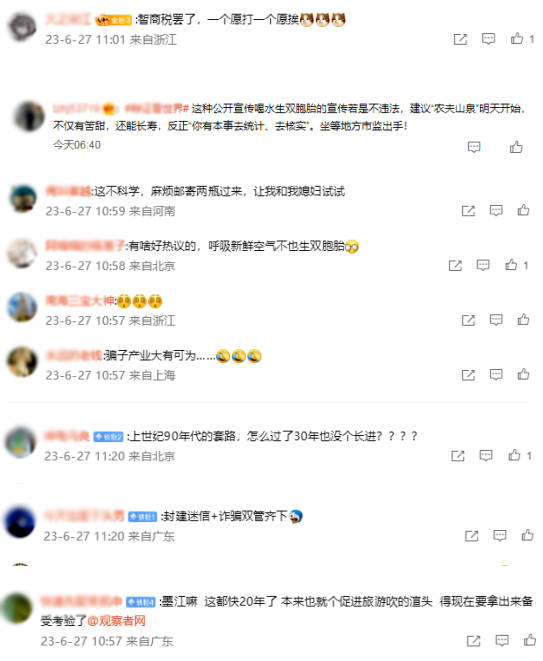Like the 农夫山泉 comment posted 今天06:40
This screenshot has height=661, width=543.
(x=516, y=147)
